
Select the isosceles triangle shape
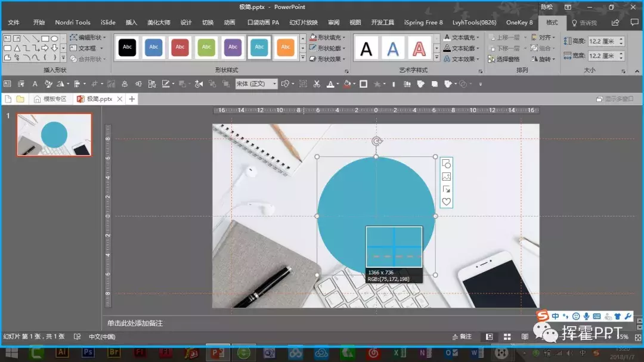pyautogui.click(x=17, y=48)
